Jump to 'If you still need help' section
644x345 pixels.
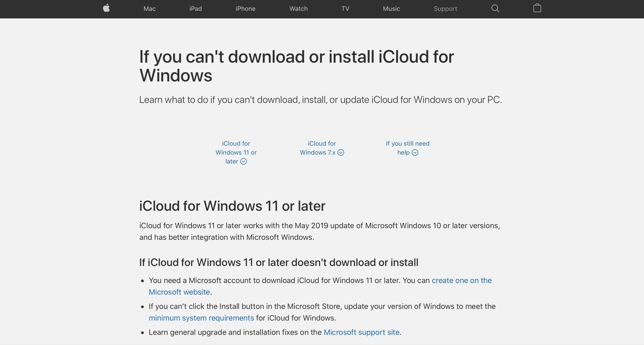click(x=407, y=148)
